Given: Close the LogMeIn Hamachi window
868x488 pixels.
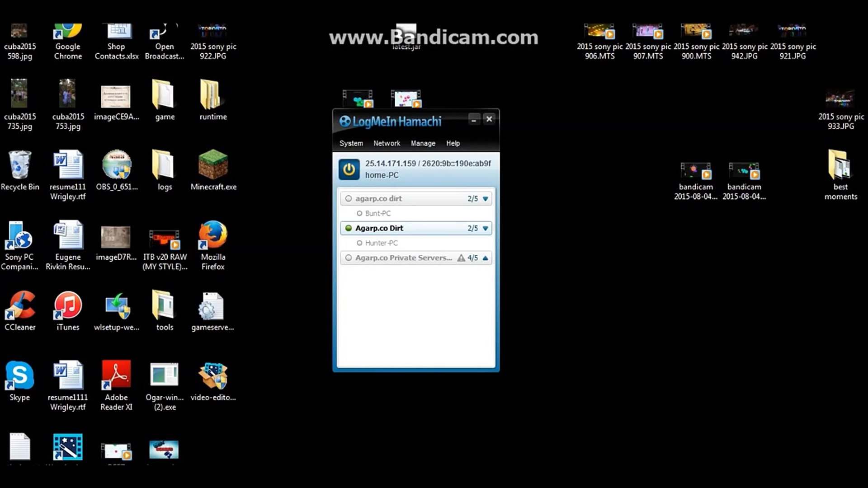Looking at the screenshot, I should pyautogui.click(x=489, y=119).
